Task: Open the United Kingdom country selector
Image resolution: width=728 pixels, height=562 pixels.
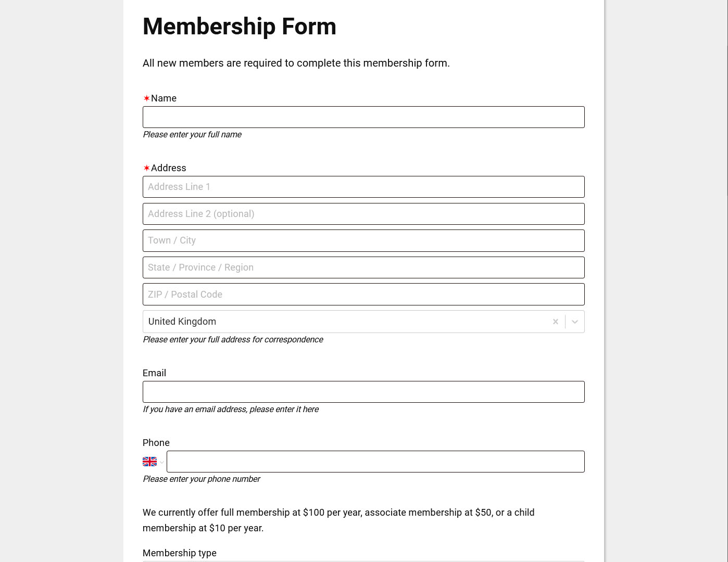Action: click(344, 322)
